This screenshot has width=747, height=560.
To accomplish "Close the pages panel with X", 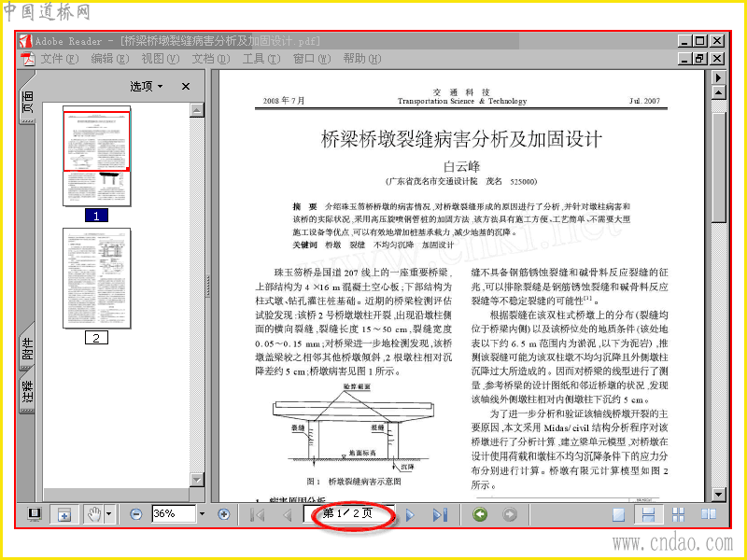I will click(185, 86).
